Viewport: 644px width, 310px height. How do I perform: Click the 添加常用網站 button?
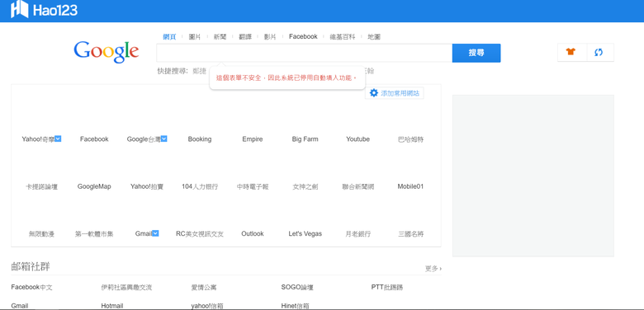coord(395,93)
